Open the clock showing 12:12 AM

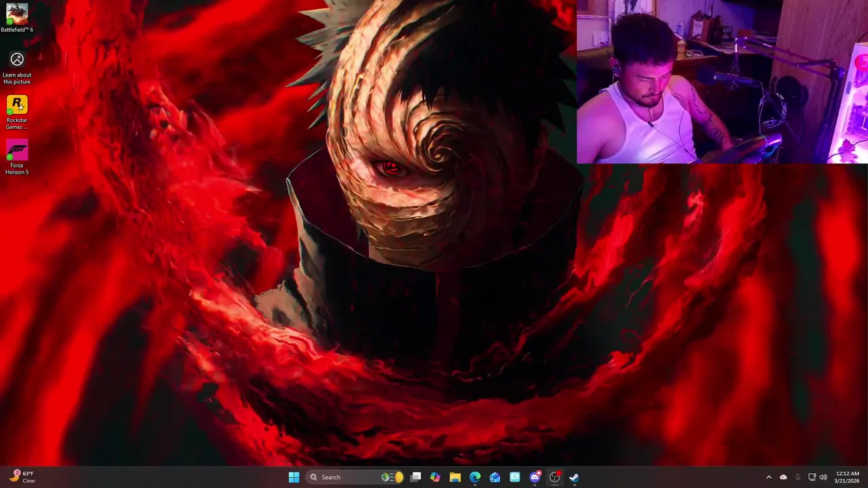coord(848,477)
